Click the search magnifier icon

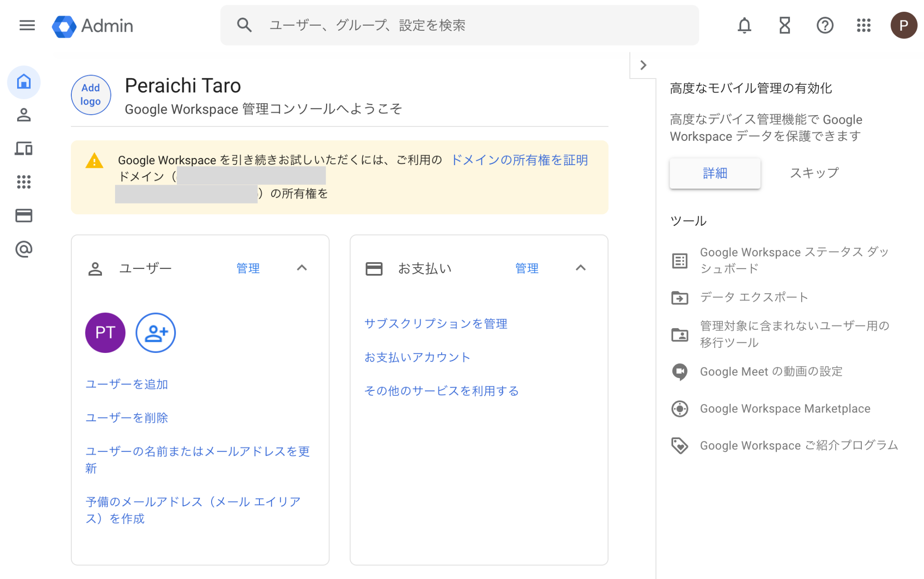click(x=244, y=25)
